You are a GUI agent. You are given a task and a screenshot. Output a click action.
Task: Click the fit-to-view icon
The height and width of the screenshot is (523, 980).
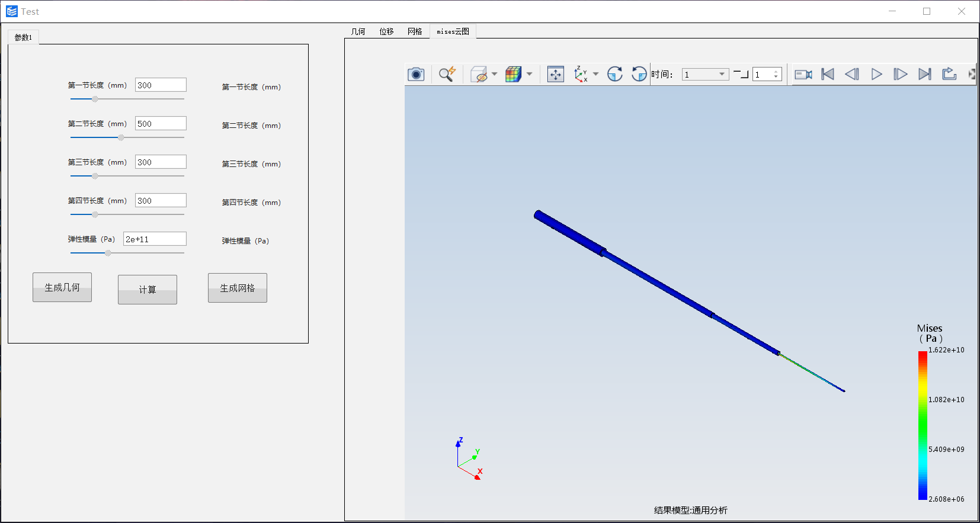click(555, 74)
